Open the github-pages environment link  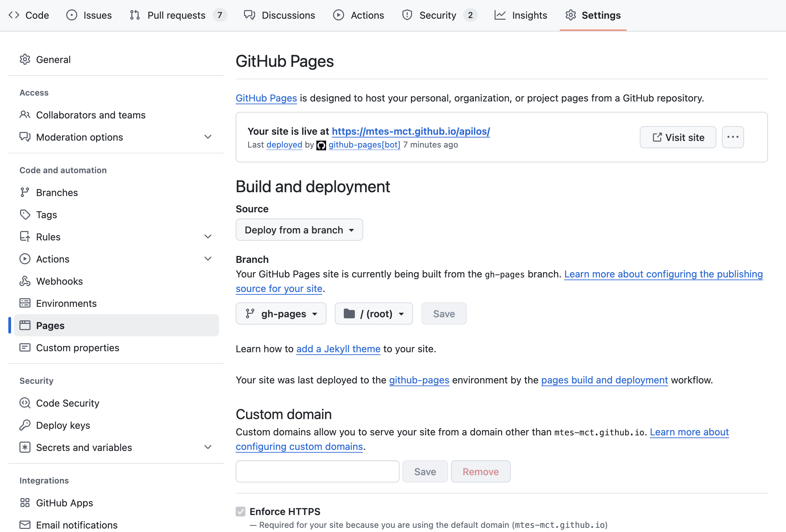click(419, 380)
